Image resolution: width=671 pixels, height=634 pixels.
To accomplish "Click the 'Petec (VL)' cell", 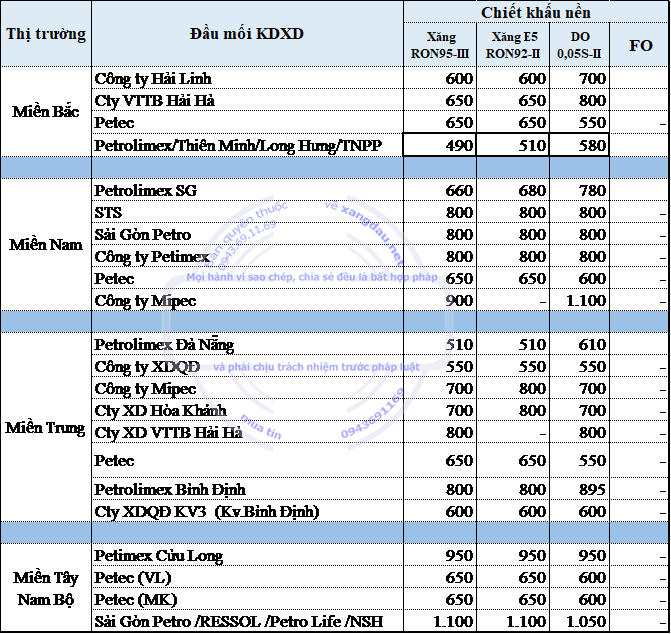I will click(x=247, y=577).
